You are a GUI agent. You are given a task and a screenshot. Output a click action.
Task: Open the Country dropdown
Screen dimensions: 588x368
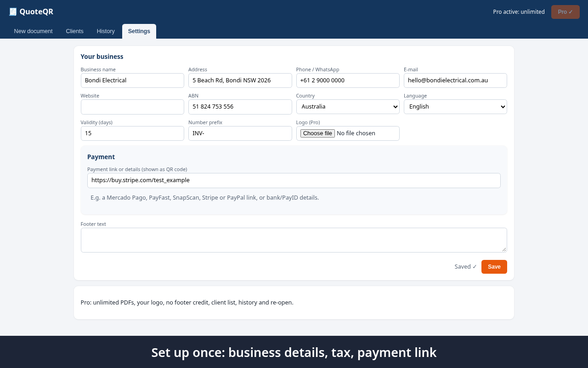coord(348,107)
